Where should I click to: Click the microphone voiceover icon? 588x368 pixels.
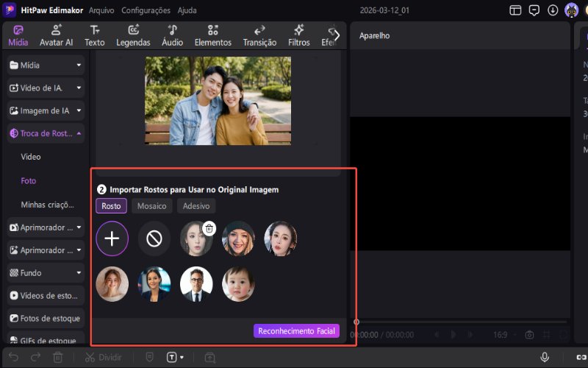point(545,357)
